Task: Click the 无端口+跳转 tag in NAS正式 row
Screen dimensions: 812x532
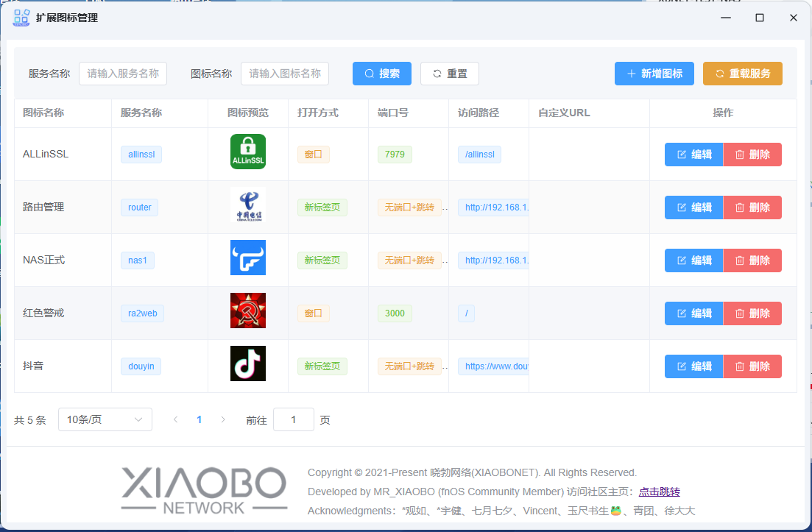Action: 409,260
